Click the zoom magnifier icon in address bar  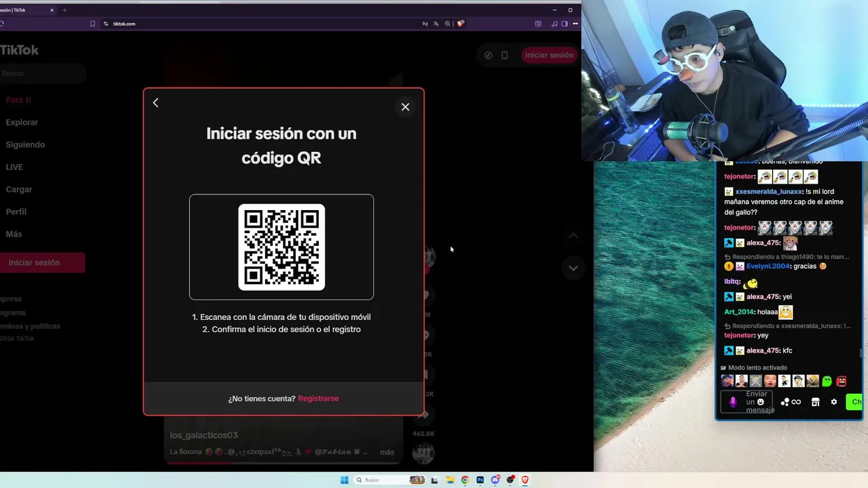click(448, 24)
